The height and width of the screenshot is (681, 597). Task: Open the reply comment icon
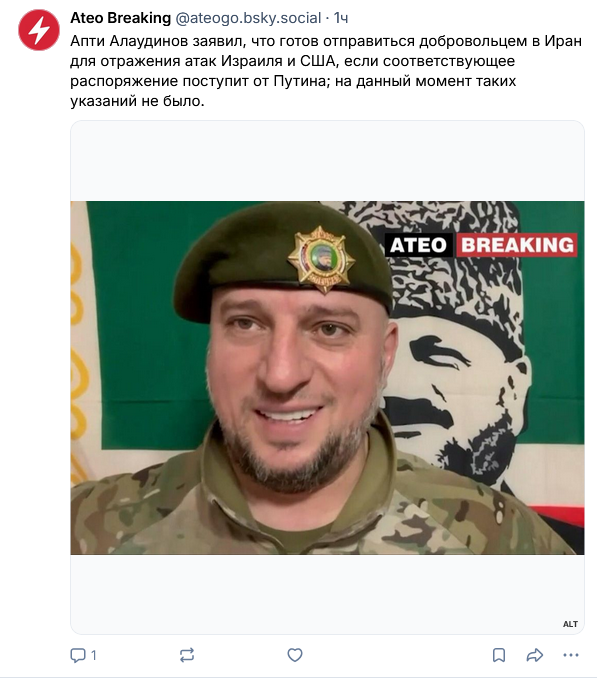[78, 655]
